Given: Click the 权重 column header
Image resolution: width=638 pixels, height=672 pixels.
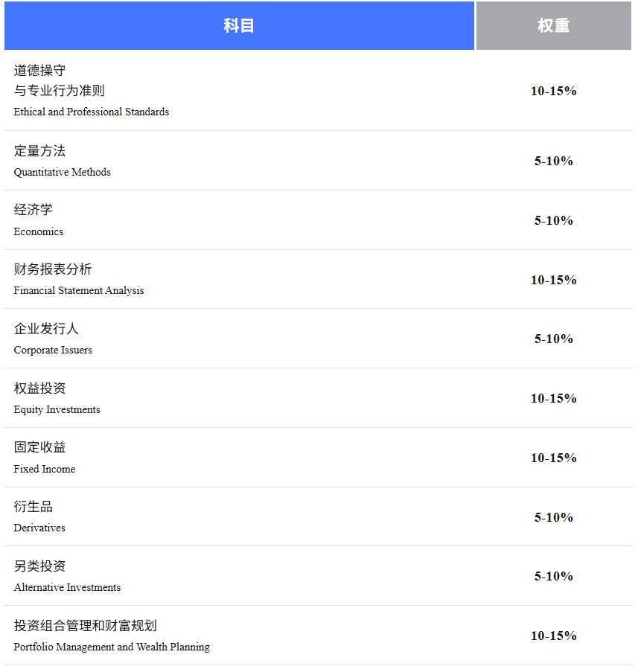Looking at the screenshot, I should [553, 26].
